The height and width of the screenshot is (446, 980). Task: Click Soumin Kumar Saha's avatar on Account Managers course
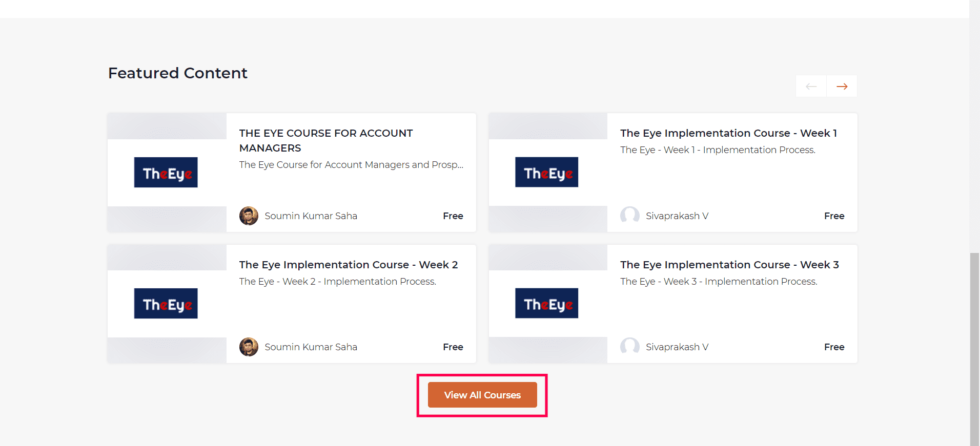pyautogui.click(x=249, y=216)
